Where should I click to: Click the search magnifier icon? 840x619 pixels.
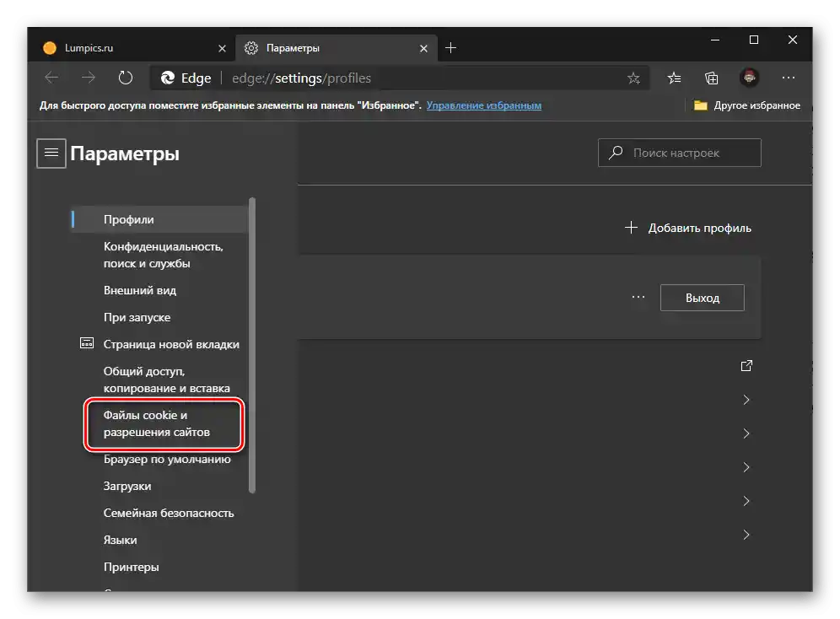pos(616,153)
